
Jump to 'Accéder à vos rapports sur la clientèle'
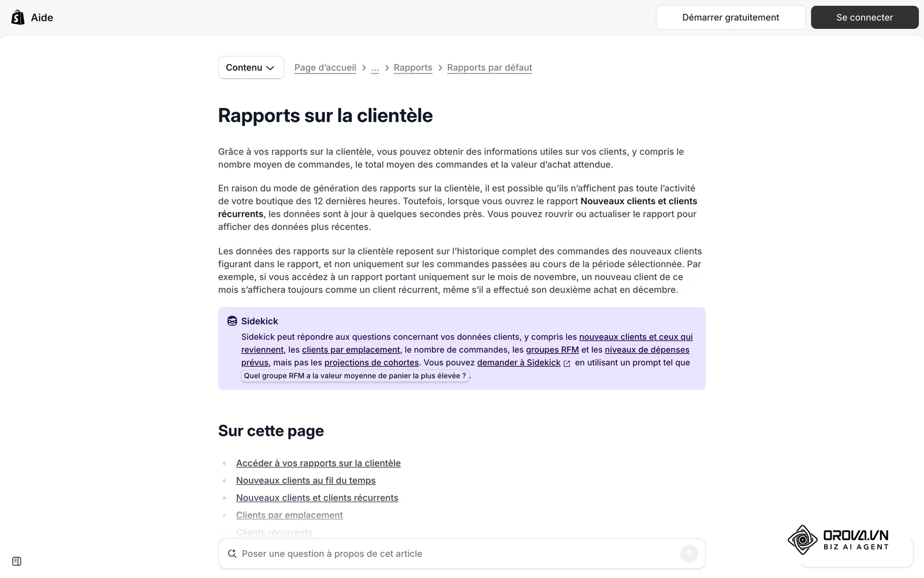[x=318, y=463]
